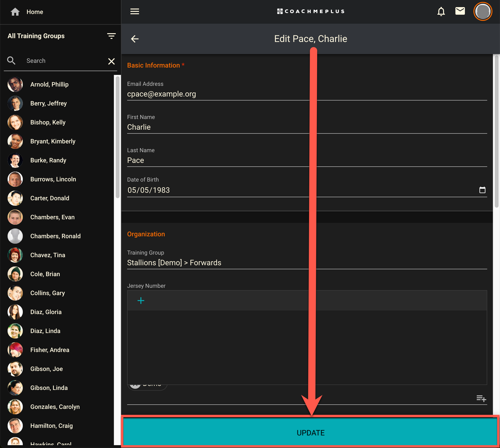The image size is (500, 448).
Task: Select Chavez, Tina from athlete list
Action: point(47,255)
